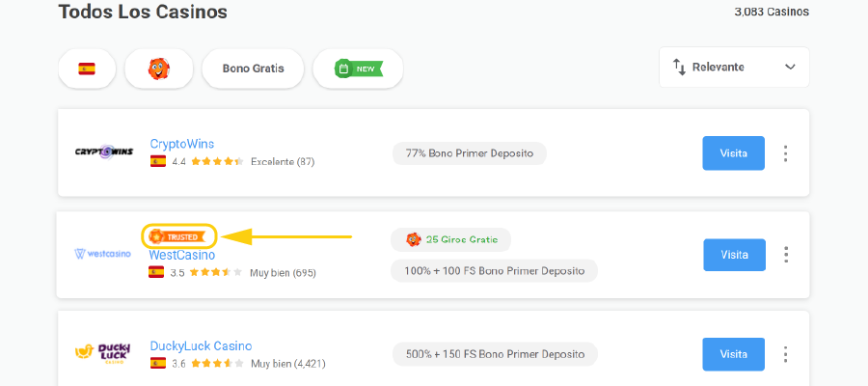Open the CryptoWins casino link
Image resolution: width=868 pixels, height=386 pixels.
182,144
